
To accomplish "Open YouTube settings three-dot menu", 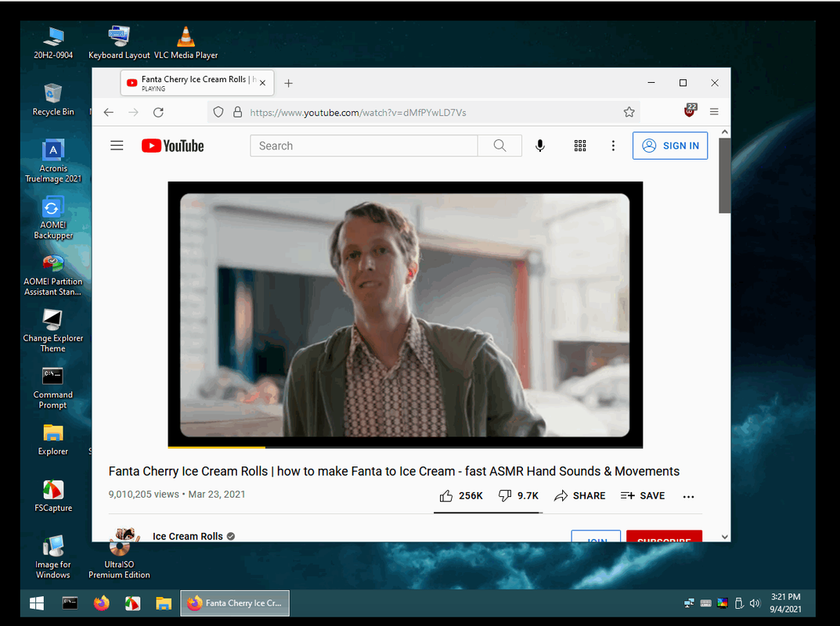I will click(614, 146).
